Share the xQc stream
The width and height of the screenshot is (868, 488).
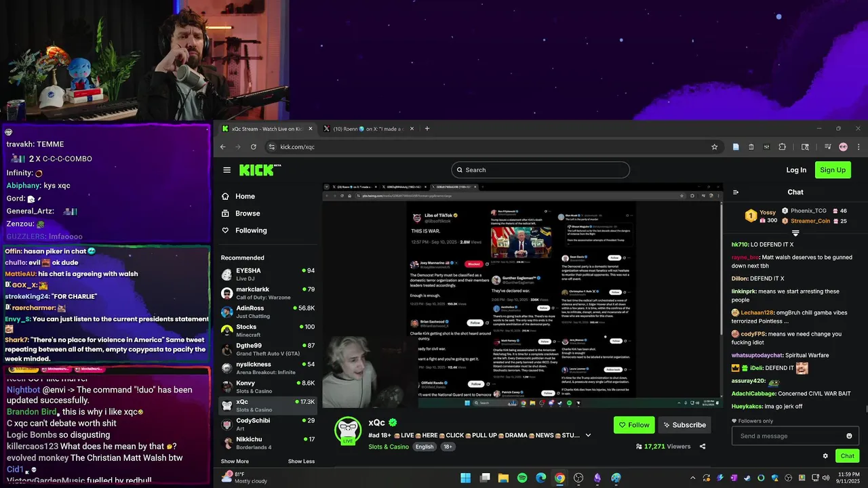coord(703,447)
